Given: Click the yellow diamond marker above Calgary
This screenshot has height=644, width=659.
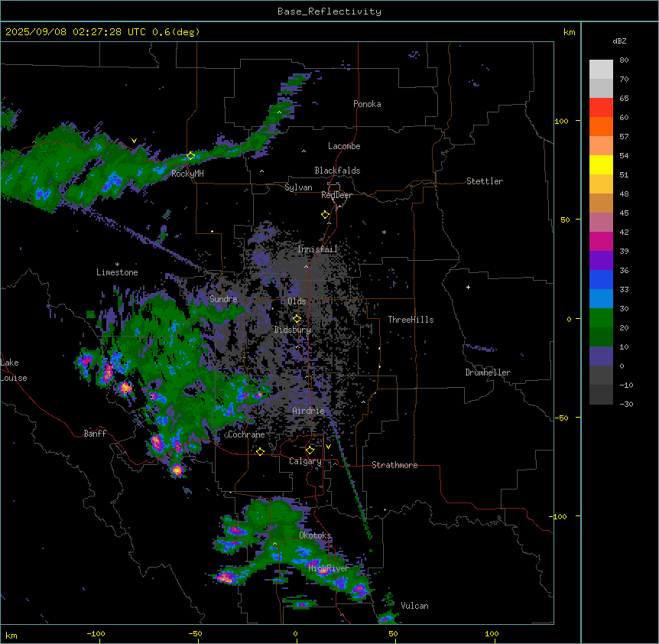Looking at the screenshot, I should tap(310, 450).
